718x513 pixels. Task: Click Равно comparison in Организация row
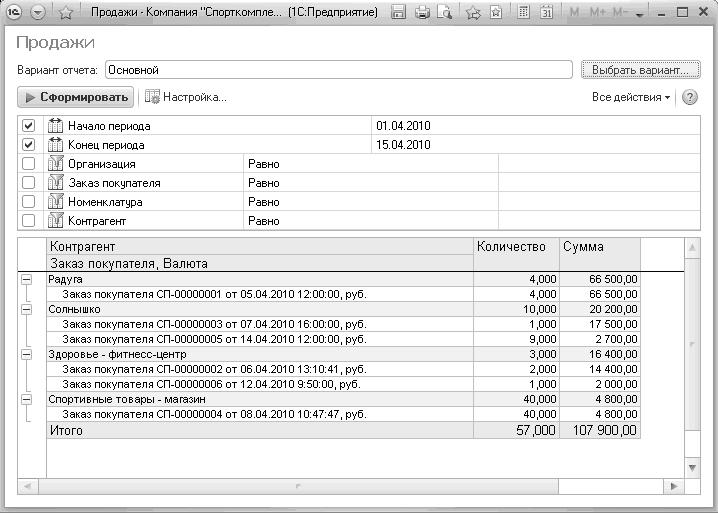[264, 164]
